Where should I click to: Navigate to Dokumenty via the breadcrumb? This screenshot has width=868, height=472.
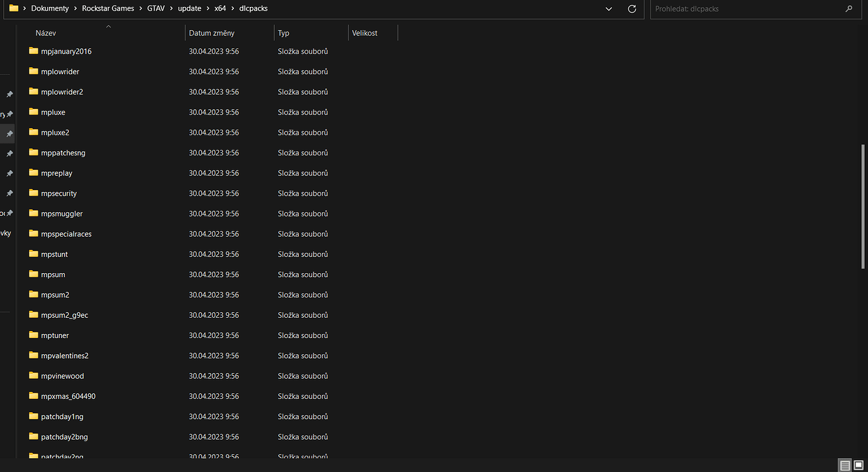(50, 8)
